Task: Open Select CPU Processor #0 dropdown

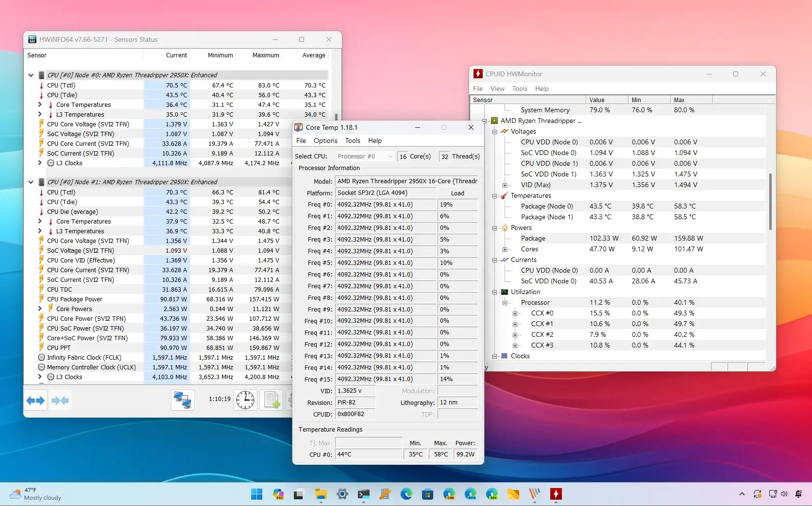Action: (365, 156)
